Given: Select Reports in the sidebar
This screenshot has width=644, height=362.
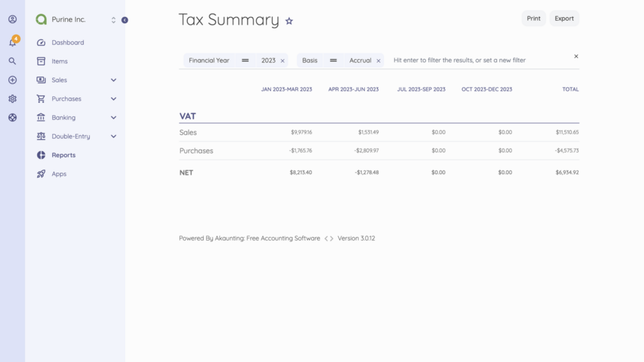Looking at the screenshot, I should [x=64, y=155].
